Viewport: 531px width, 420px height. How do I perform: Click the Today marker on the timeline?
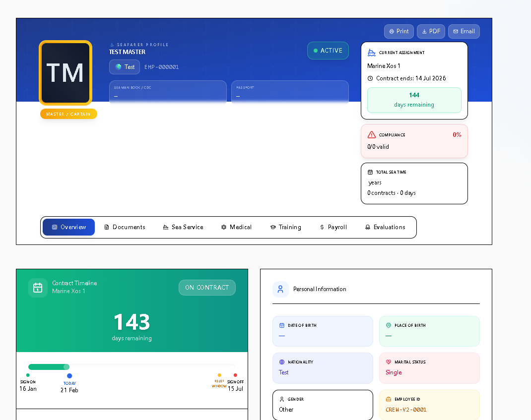[69, 376]
